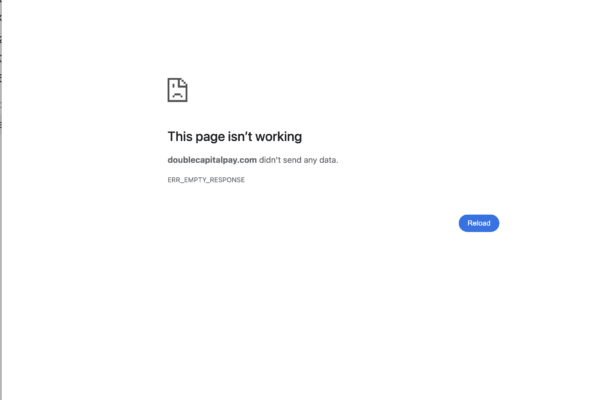Viewport: 600px width, 400px height.
Task: Click the word 'working' in the heading
Action: click(279, 137)
